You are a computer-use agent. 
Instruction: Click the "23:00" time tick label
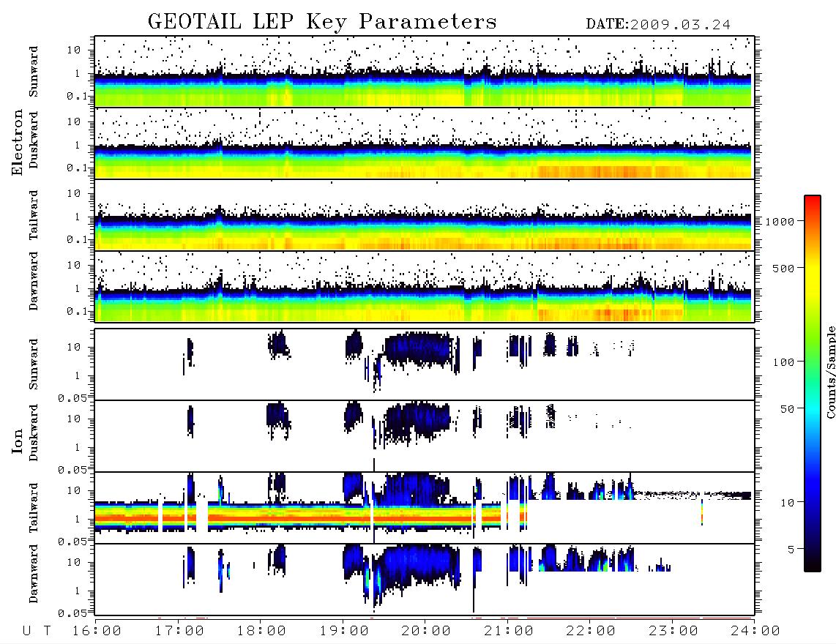pos(673,632)
